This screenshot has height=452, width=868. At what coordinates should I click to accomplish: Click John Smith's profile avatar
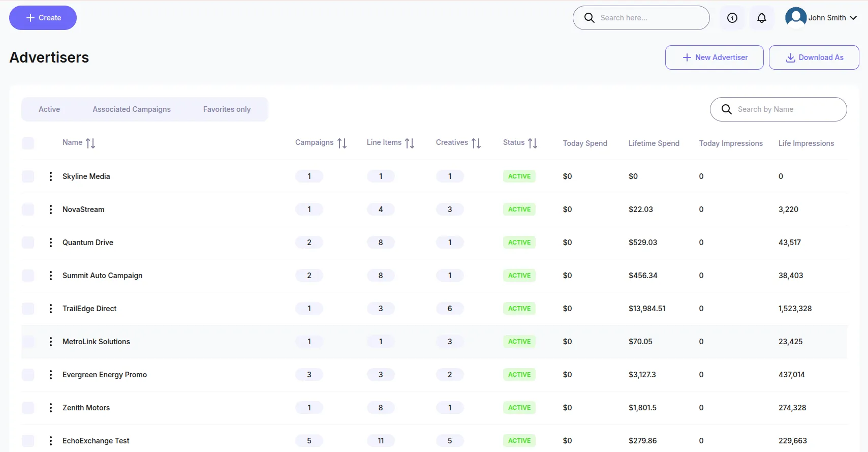coord(796,17)
